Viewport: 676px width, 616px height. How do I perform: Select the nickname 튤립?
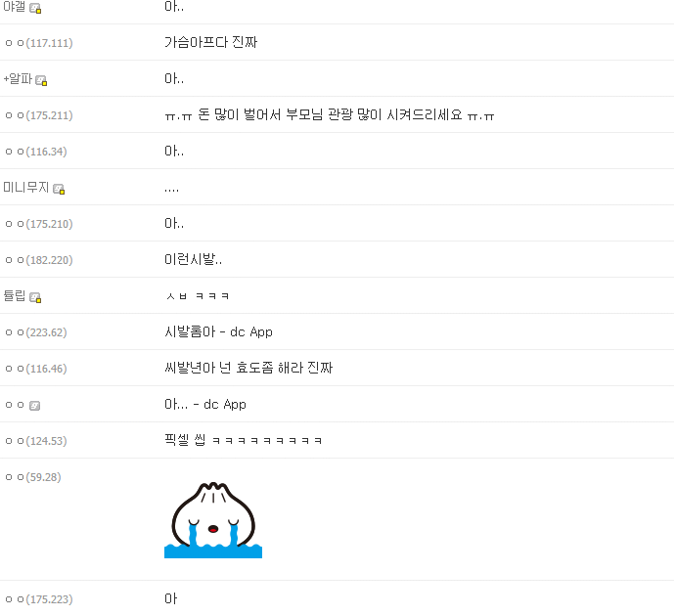15,296
